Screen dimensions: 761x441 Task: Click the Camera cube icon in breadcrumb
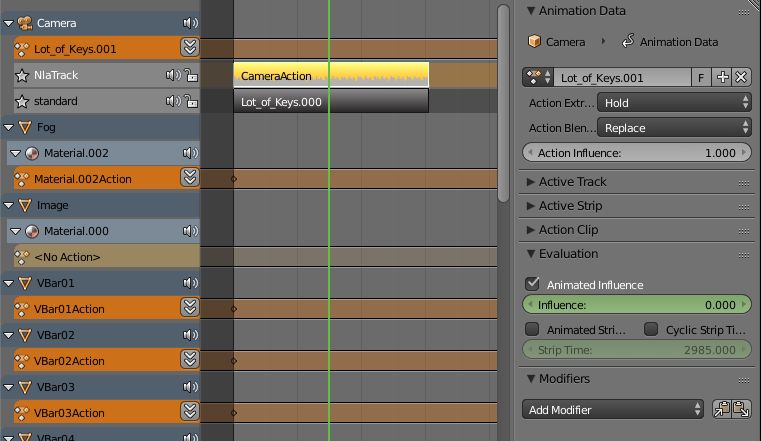pyautogui.click(x=534, y=41)
